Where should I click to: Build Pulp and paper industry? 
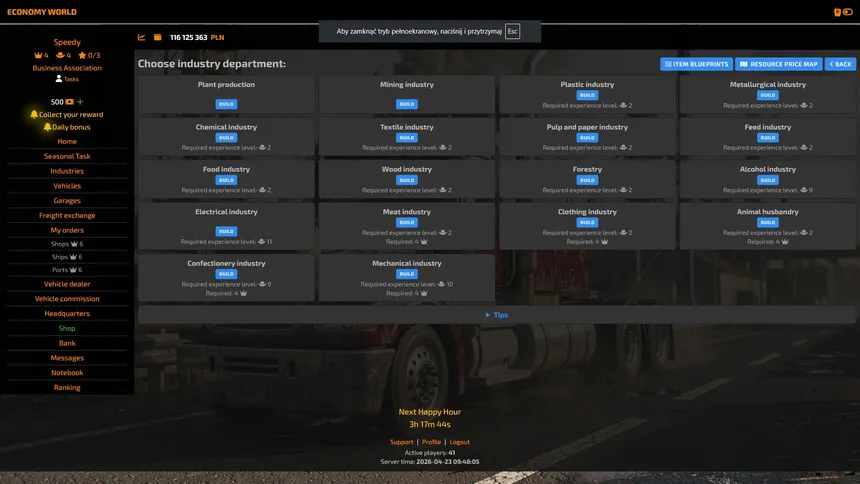(x=587, y=138)
